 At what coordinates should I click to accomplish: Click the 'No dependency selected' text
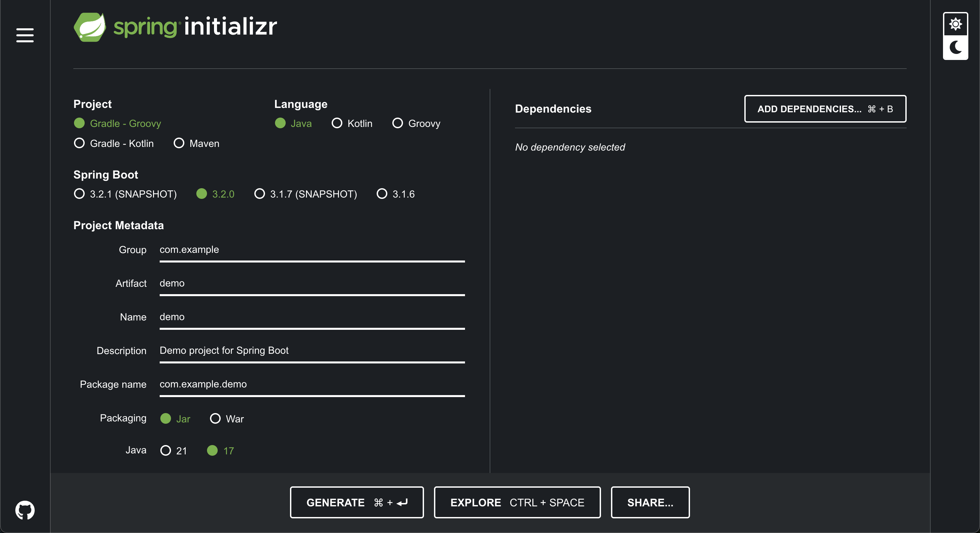point(570,147)
